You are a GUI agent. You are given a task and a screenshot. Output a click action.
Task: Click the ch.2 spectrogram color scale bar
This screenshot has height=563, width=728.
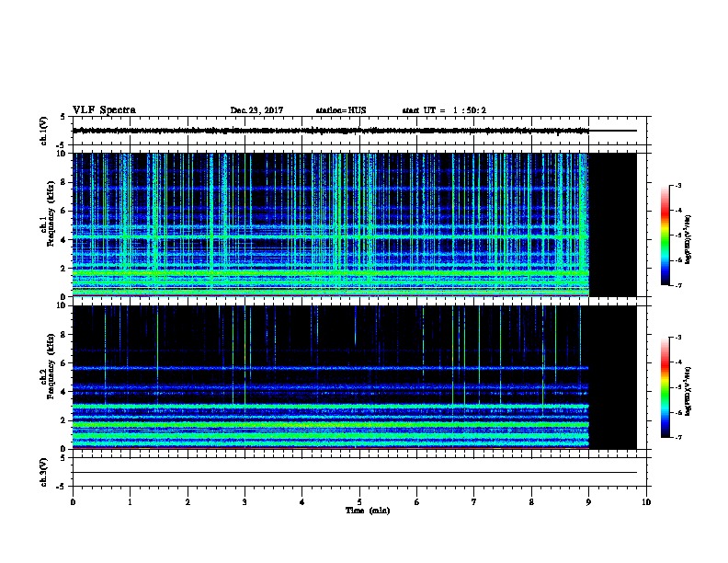point(665,387)
